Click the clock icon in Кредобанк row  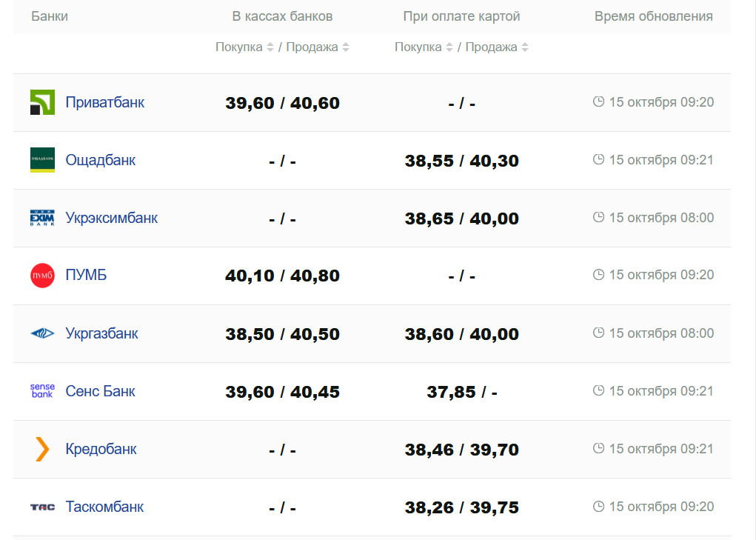click(x=599, y=448)
